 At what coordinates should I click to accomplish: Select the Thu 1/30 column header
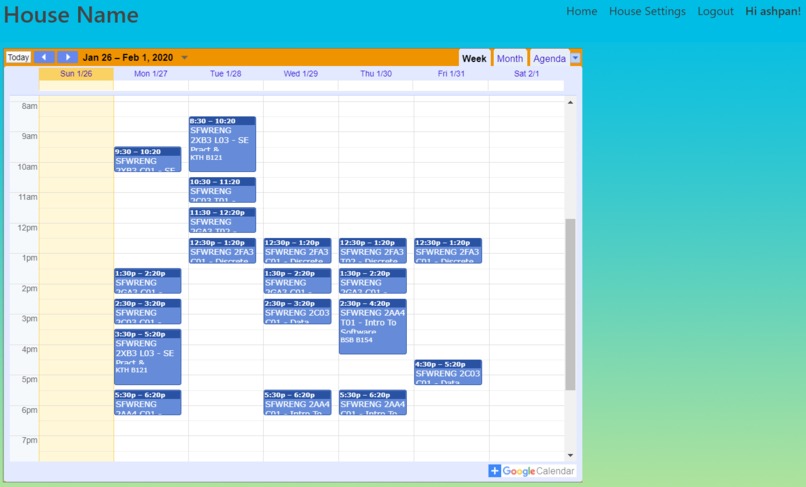tap(376, 74)
